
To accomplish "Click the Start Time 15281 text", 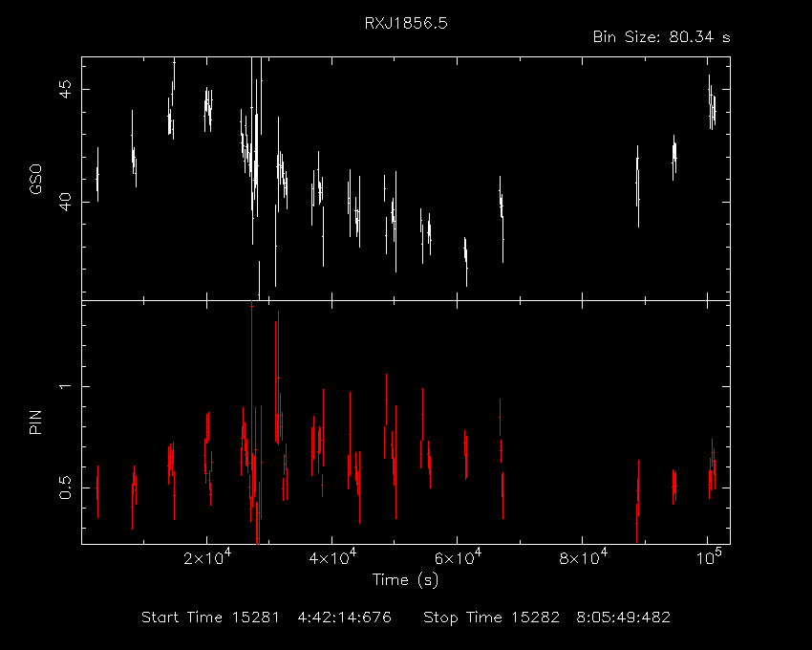I will 210,617.
